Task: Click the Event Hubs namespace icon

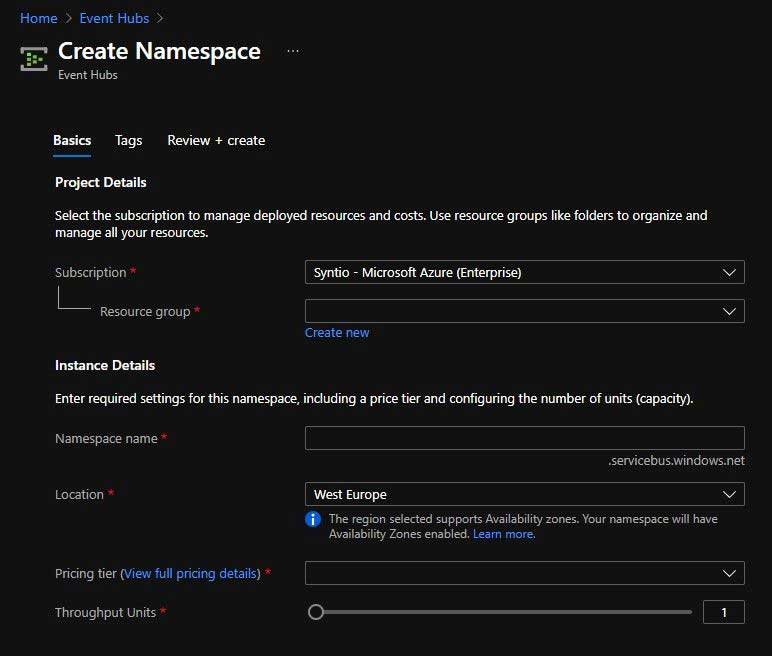Action: point(34,59)
